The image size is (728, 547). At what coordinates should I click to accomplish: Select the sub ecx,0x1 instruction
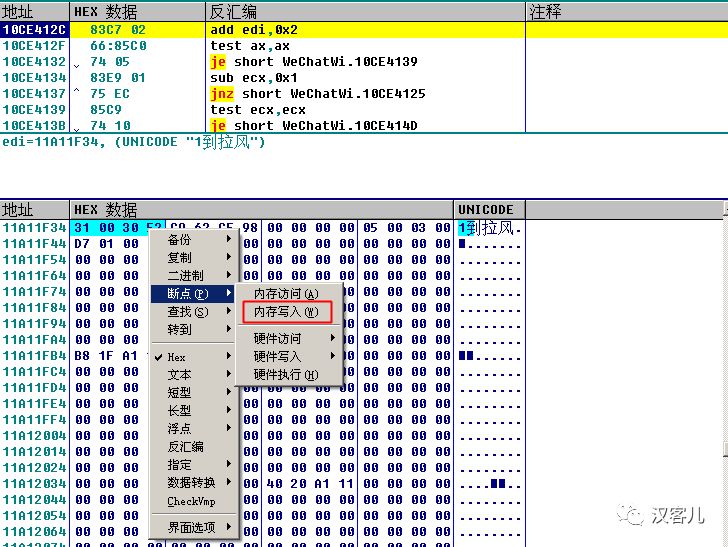point(254,78)
